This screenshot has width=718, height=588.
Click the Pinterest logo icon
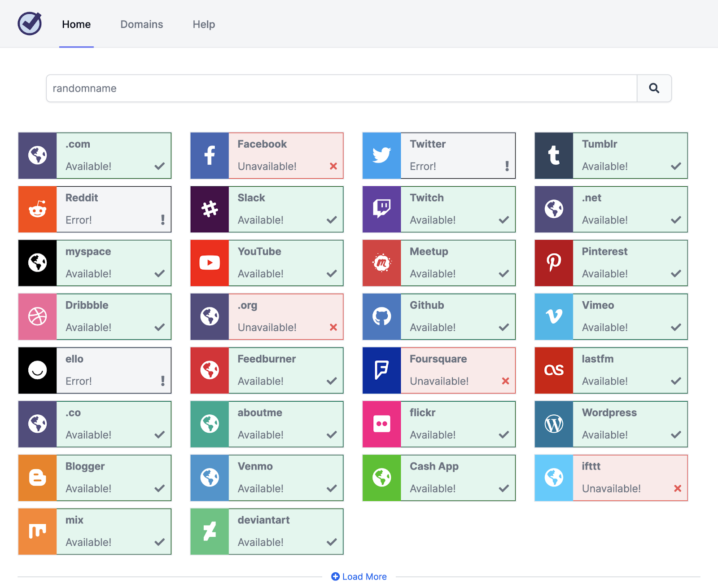(x=553, y=263)
